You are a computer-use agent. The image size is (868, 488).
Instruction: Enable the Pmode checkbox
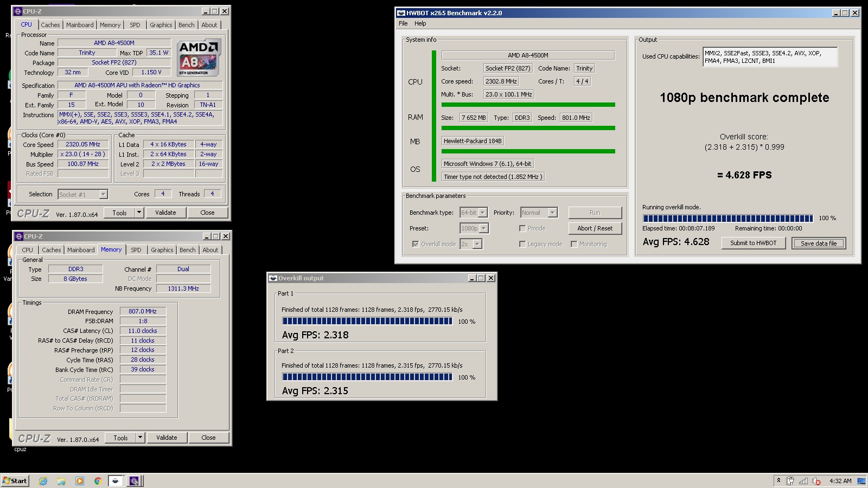[x=522, y=228]
